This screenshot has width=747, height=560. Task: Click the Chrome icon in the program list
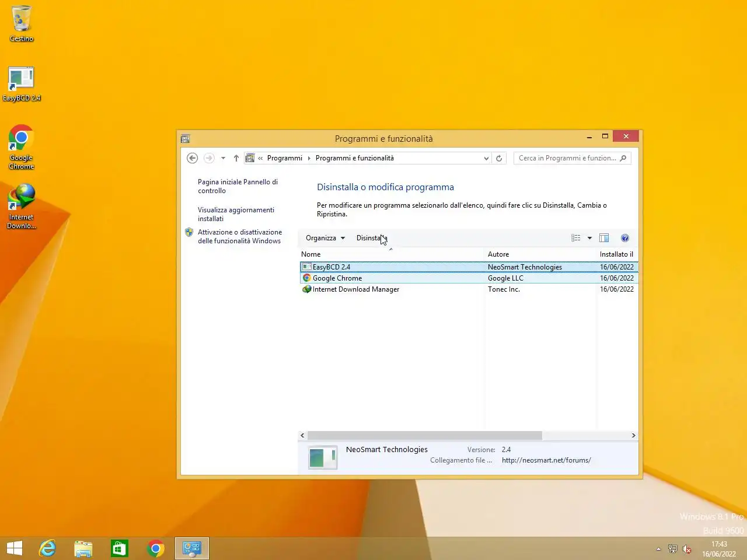point(307,278)
